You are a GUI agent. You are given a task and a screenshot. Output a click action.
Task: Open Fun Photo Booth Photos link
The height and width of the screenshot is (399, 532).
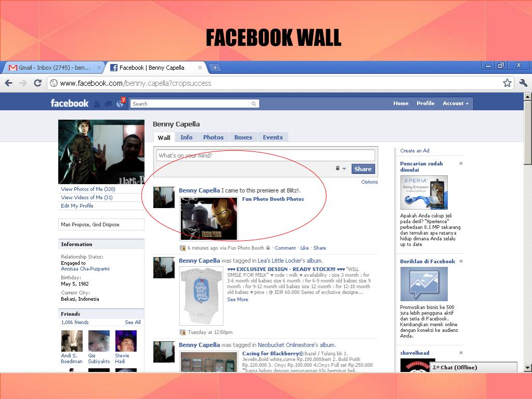pyautogui.click(x=273, y=199)
